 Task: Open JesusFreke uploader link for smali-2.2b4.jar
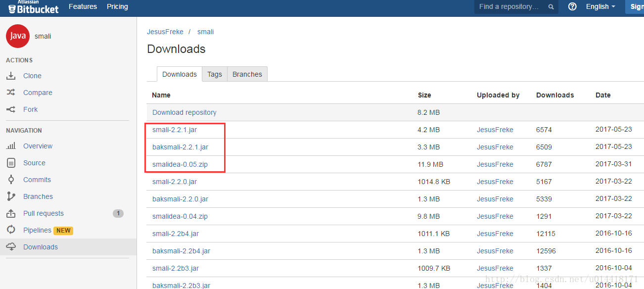pos(495,234)
